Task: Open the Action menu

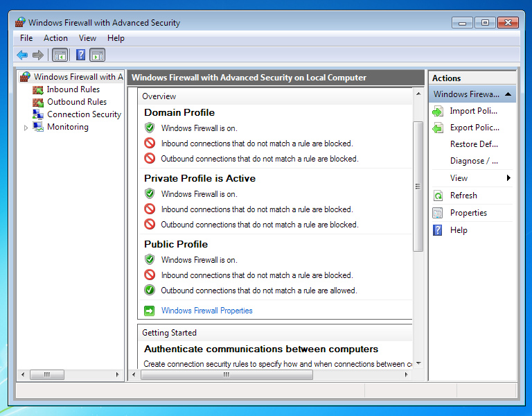Action: pyautogui.click(x=55, y=38)
